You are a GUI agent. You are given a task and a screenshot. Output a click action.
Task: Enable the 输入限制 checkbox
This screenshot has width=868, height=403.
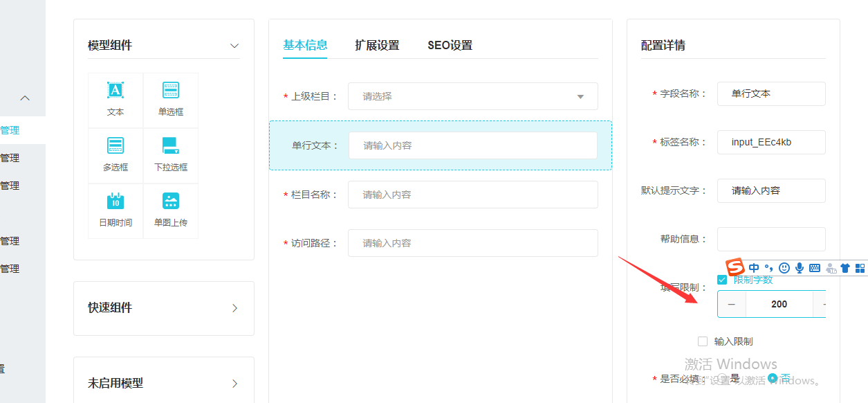click(703, 341)
